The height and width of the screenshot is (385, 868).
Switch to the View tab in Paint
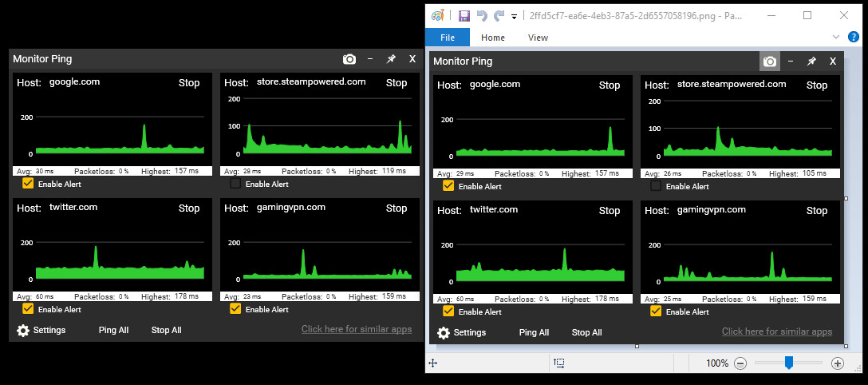point(538,38)
